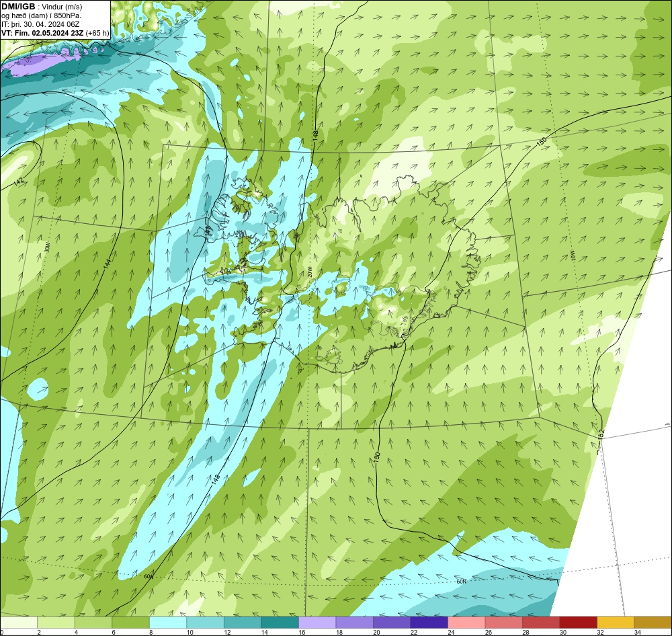
Task: Select the salmon 26–28 m/s legend swatch
Action: (503, 623)
